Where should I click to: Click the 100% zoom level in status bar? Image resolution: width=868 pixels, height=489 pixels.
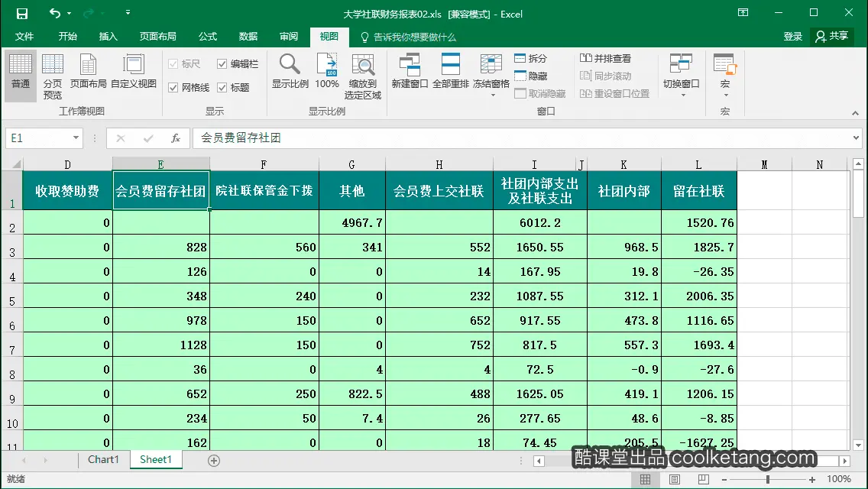[839, 479]
